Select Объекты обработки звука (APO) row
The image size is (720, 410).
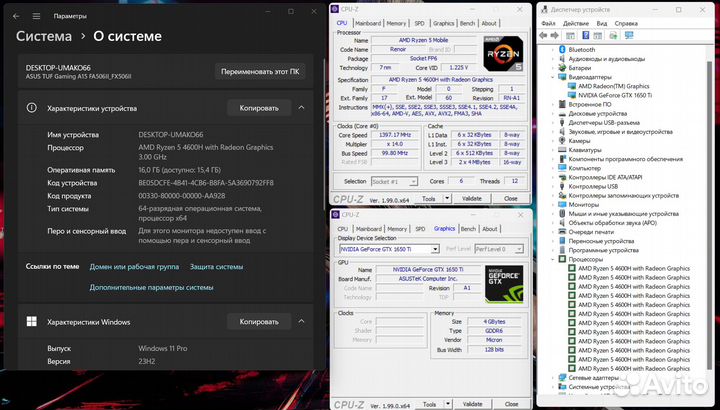pos(613,223)
